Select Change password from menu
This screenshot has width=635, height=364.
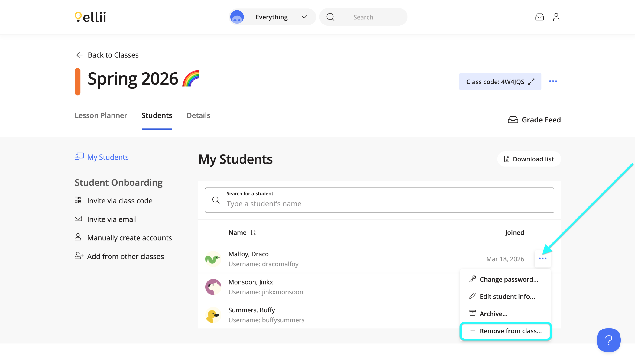(x=508, y=279)
